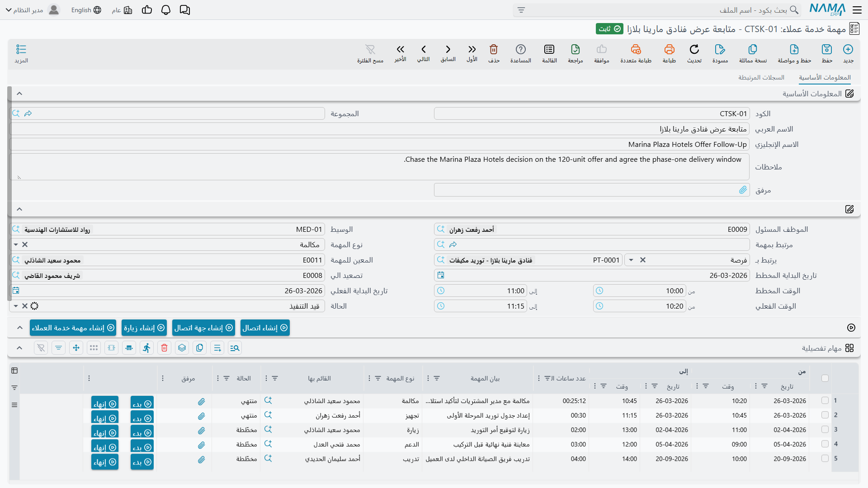Click the ملاحظات notes text area

pyautogui.click(x=379, y=167)
